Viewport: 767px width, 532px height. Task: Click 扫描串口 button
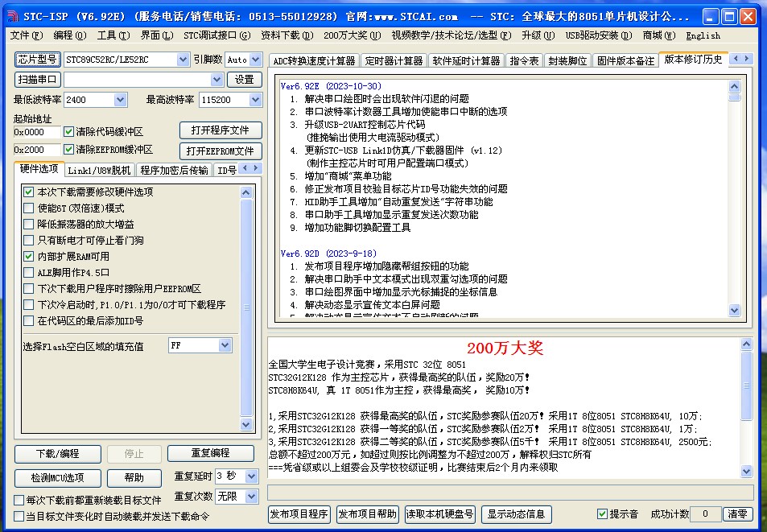37,80
